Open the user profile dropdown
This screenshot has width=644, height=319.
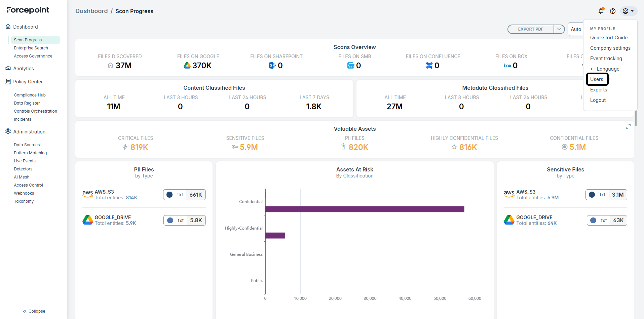[x=628, y=11]
